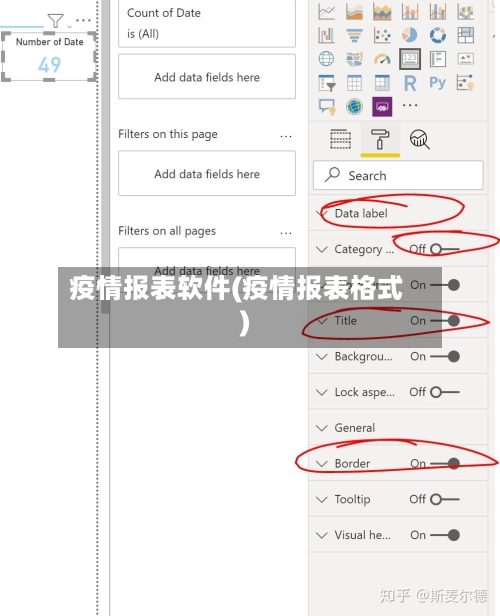
Task: Select the Slicer visualization
Action: [326, 83]
